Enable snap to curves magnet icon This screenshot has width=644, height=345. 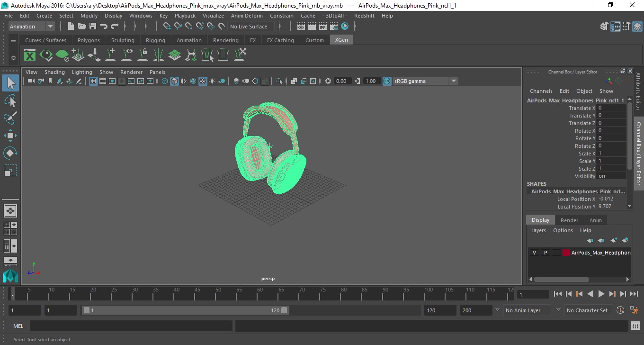(x=178, y=27)
